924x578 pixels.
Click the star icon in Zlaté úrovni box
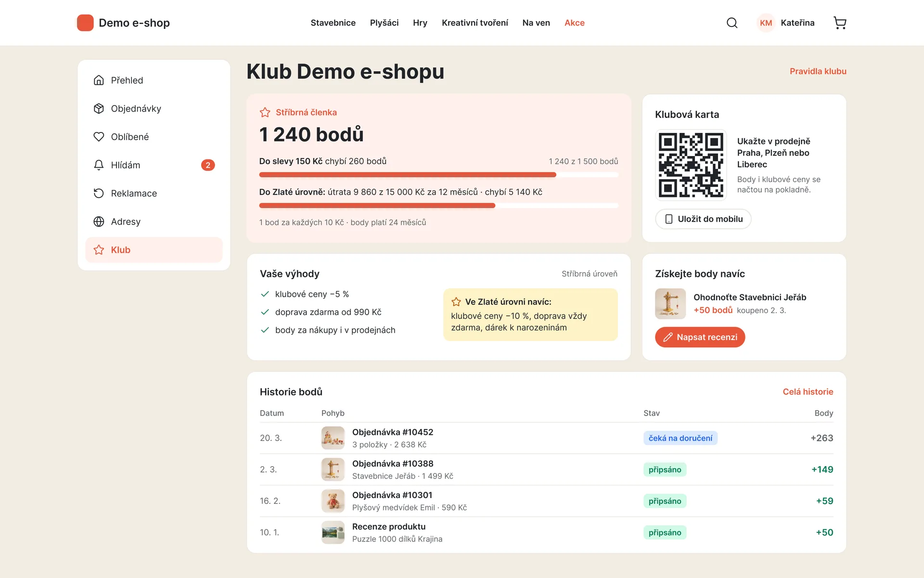pyautogui.click(x=456, y=302)
